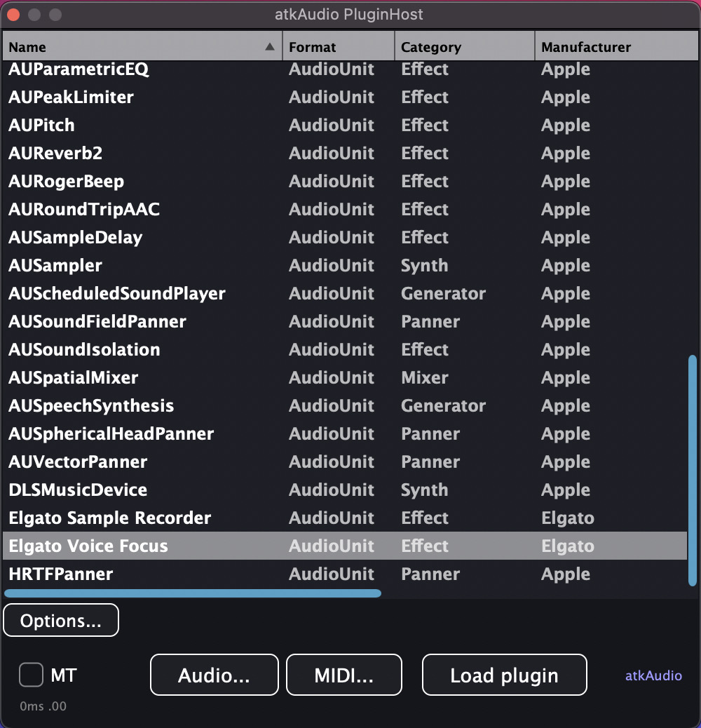
Task: Open the Options... menu button
Action: [x=61, y=621]
